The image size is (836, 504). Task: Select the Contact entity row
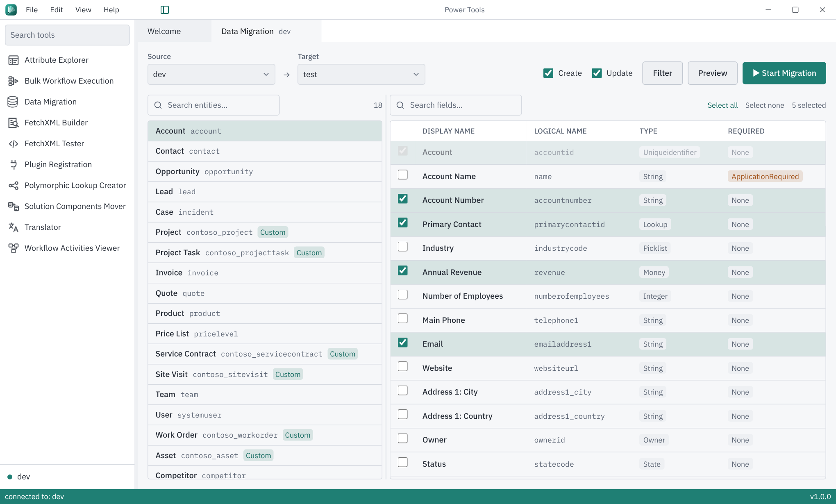coord(265,151)
